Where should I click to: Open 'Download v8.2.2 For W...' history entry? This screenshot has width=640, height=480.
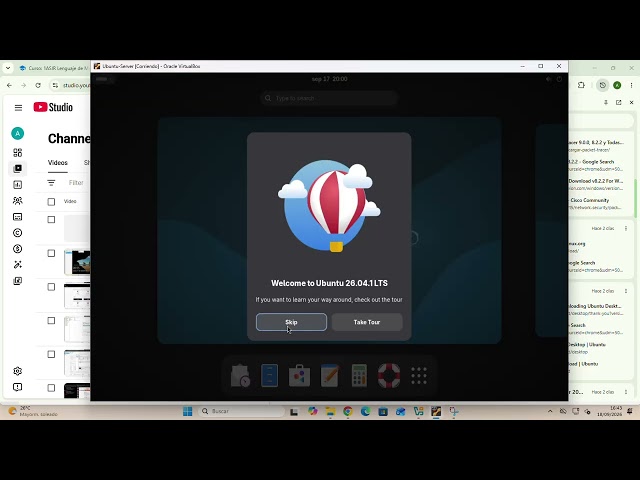(596, 184)
